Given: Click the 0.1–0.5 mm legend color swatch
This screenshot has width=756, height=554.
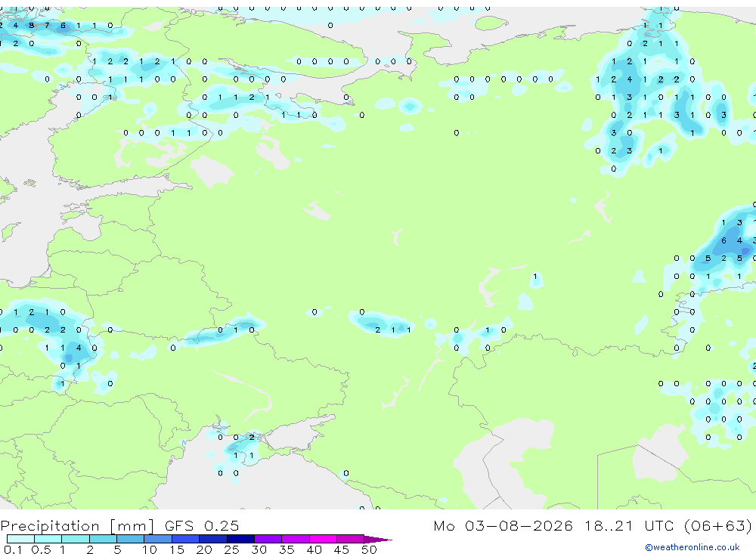Looking at the screenshot, I should (20, 539).
